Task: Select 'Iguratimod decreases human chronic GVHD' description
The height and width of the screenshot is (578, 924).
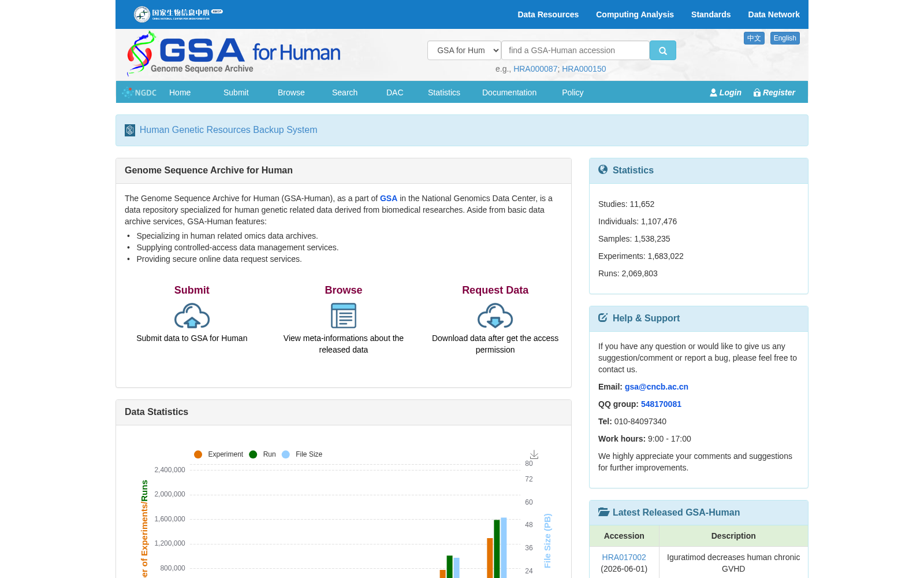Action: [x=733, y=563]
